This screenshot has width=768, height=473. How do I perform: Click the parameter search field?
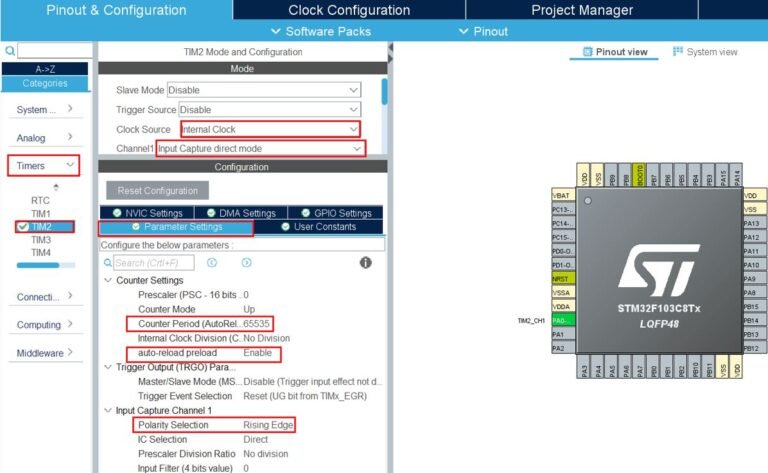coord(153,262)
